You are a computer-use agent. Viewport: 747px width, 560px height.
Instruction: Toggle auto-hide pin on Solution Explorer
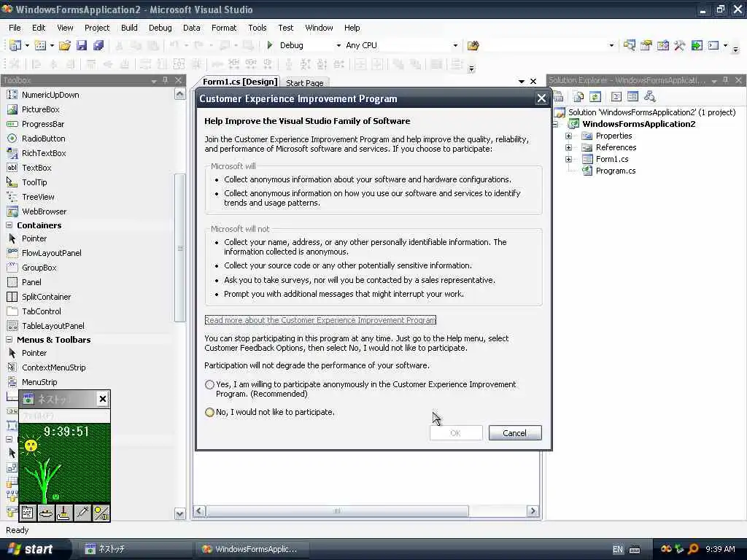coord(726,80)
